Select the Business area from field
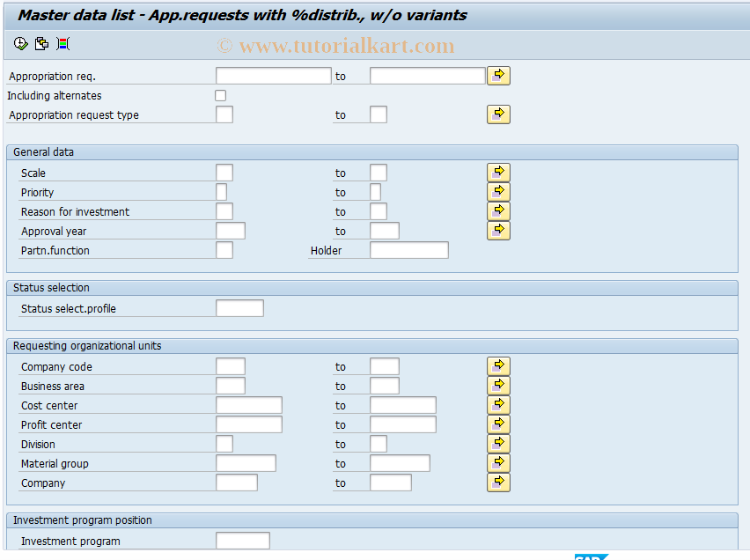 pos(231,386)
